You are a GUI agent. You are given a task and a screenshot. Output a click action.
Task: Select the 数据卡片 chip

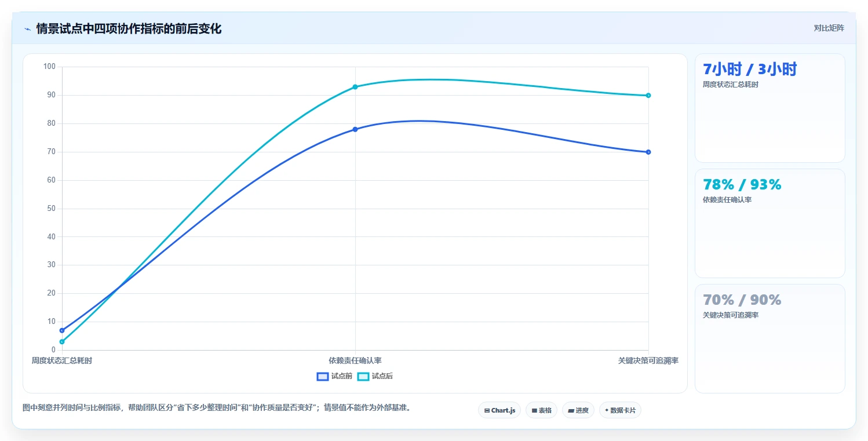click(x=620, y=410)
